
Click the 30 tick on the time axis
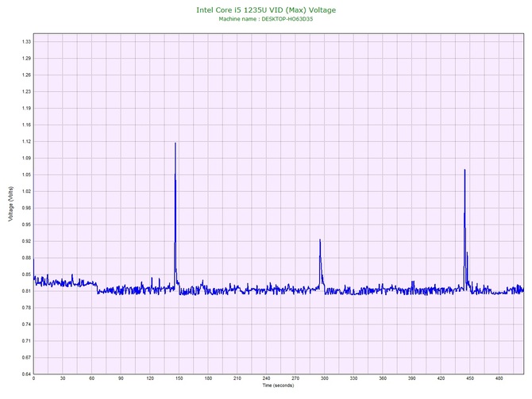point(63,378)
